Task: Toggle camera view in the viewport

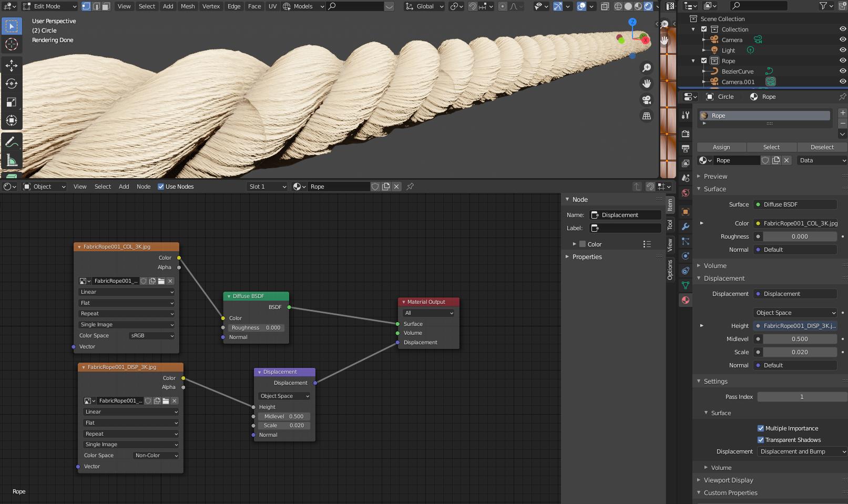Action: 647,100
